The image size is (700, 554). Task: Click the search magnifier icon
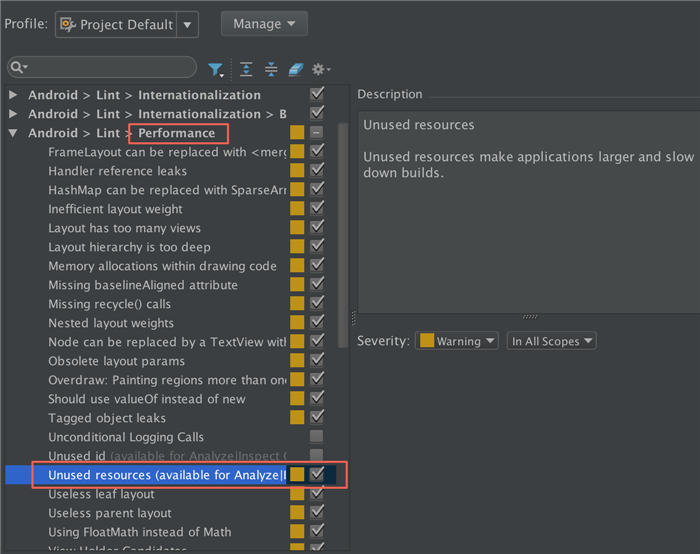(x=18, y=68)
